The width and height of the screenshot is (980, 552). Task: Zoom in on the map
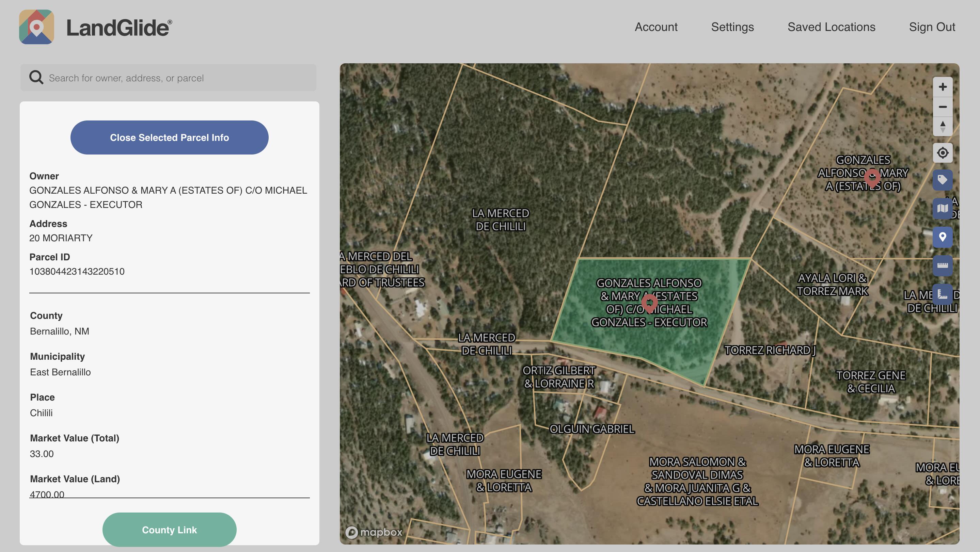[x=943, y=87]
